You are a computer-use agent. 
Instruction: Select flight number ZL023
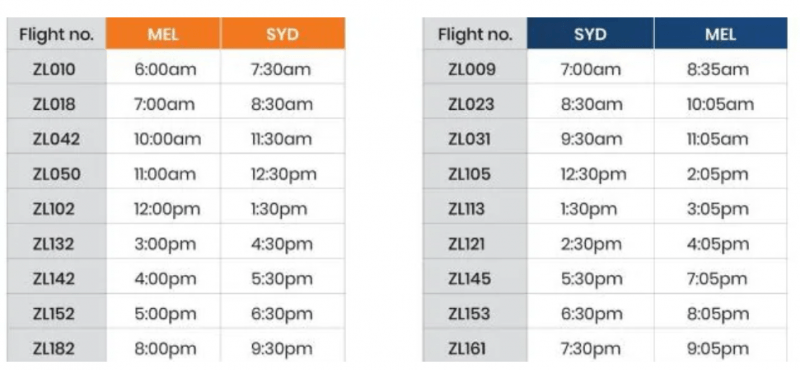point(474,104)
